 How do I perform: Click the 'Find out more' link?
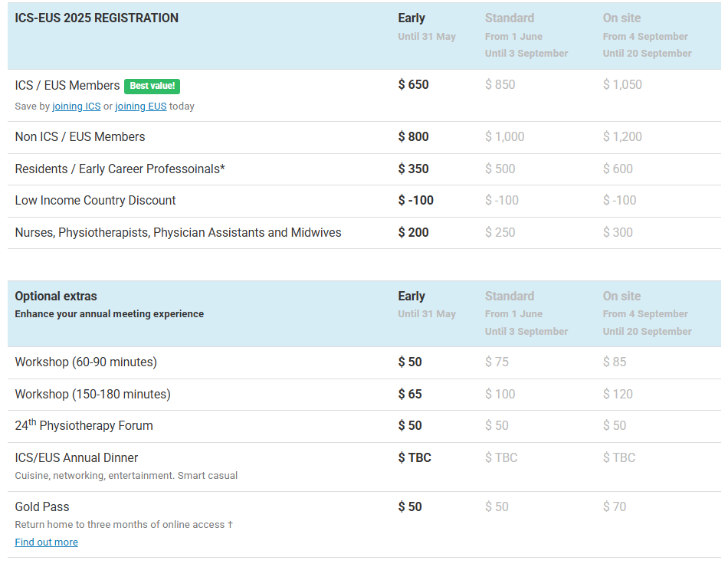(x=46, y=542)
